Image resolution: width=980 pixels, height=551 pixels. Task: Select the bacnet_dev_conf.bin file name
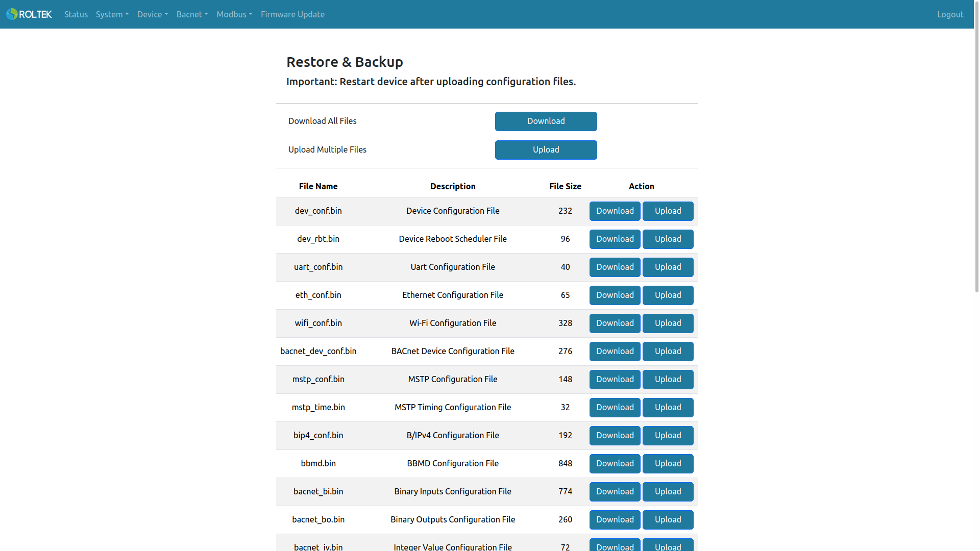pyautogui.click(x=318, y=352)
